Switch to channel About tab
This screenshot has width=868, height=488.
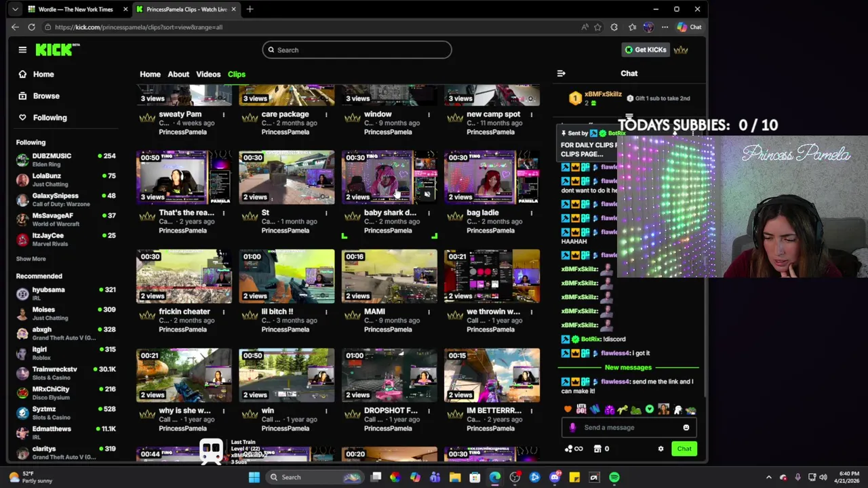178,74
